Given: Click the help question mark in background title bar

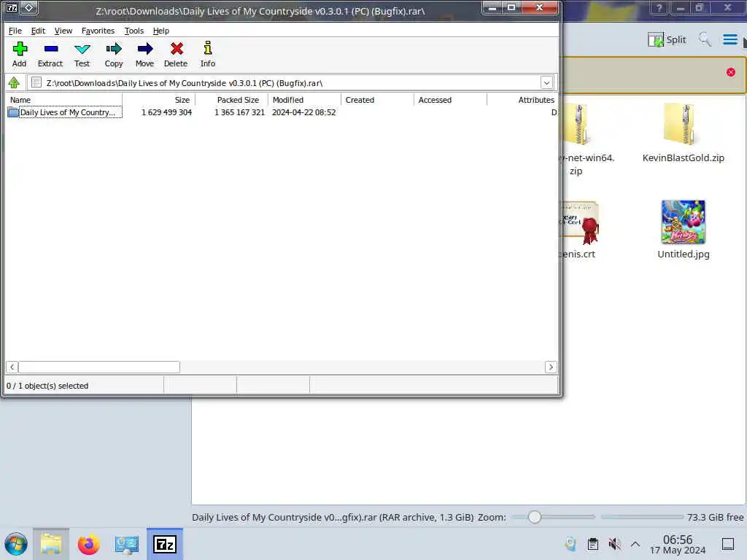Looking at the screenshot, I should [659, 8].
